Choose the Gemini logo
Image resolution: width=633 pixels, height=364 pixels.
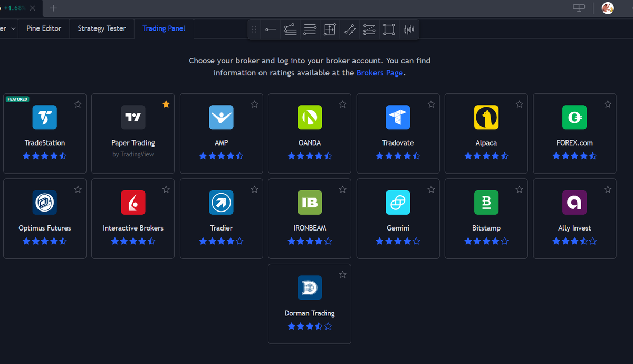pyautogui.click(x=398, y=203)
